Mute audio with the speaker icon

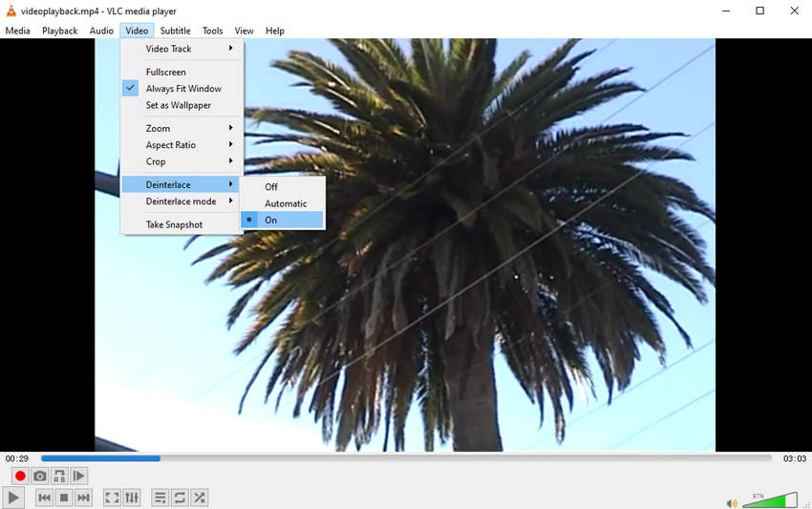tap(732, 502)
